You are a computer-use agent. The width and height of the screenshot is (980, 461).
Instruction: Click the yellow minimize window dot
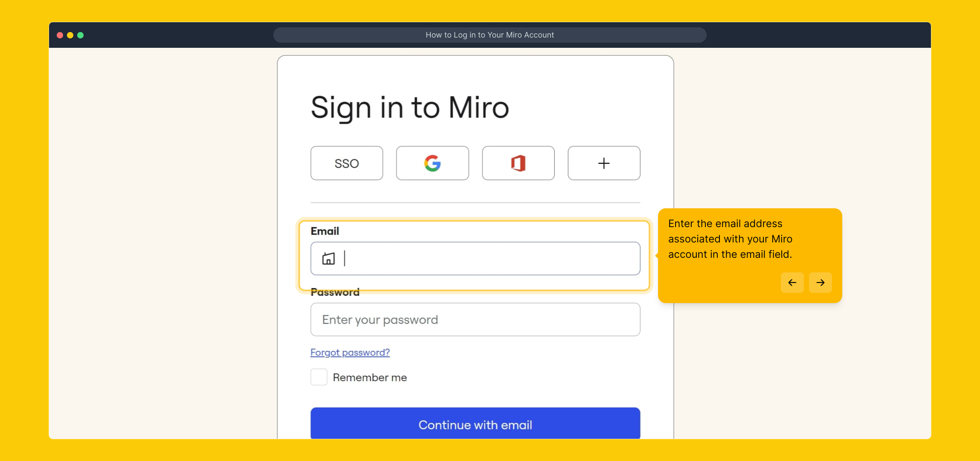70,35
